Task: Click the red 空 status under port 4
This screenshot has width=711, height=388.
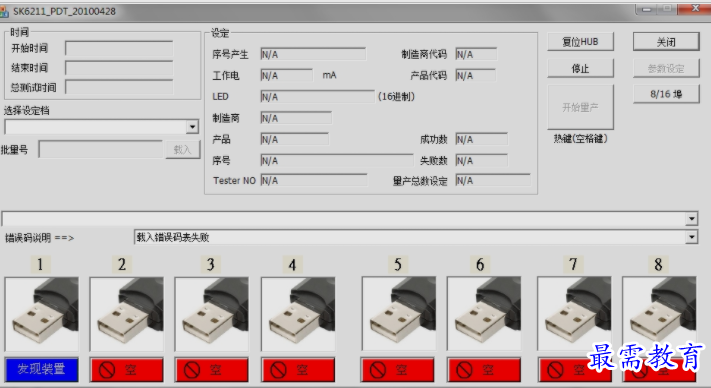Action: (298, 370)
